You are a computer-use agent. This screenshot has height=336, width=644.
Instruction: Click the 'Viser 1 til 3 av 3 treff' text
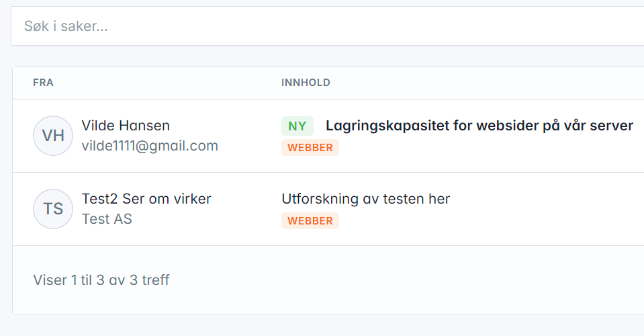[101, 280]
